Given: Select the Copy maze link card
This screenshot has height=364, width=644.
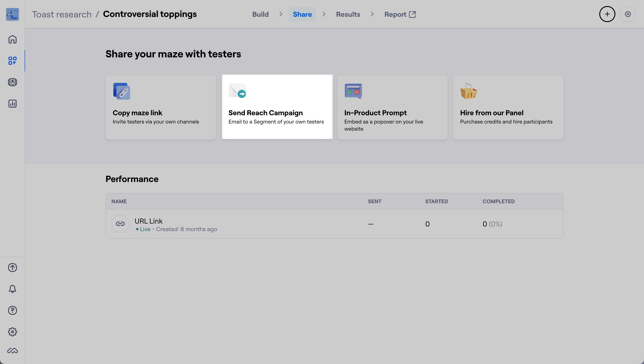Looking at the screenshot, I should (x=161, y=107).
